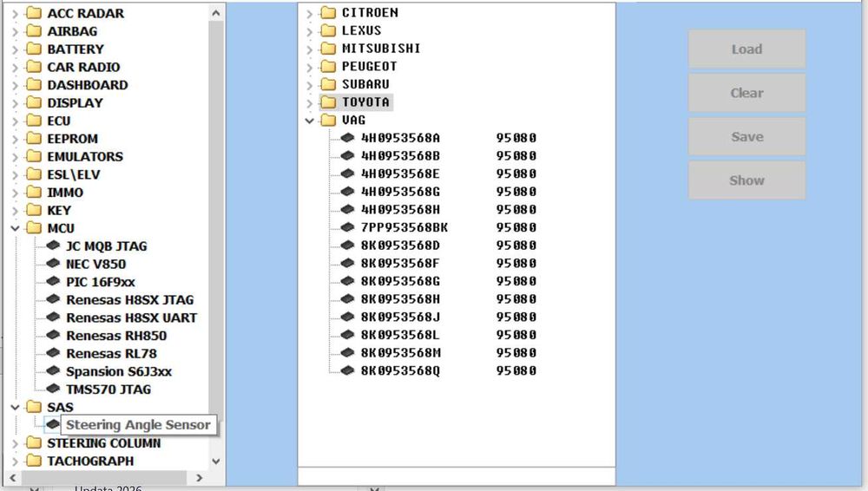Select the ECU folder label

click(59, 121)
